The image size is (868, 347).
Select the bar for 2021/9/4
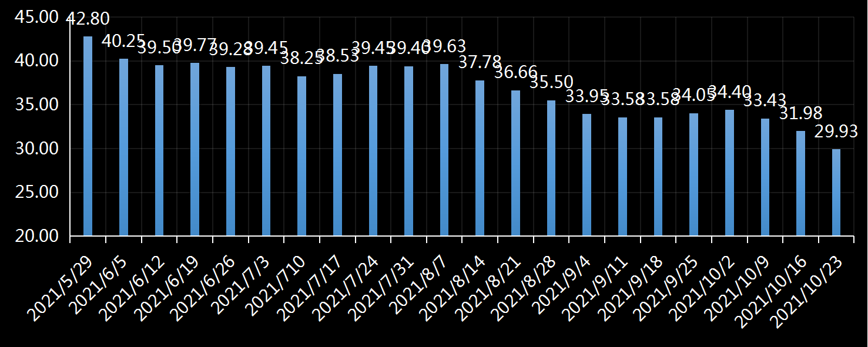coord(587,174)
